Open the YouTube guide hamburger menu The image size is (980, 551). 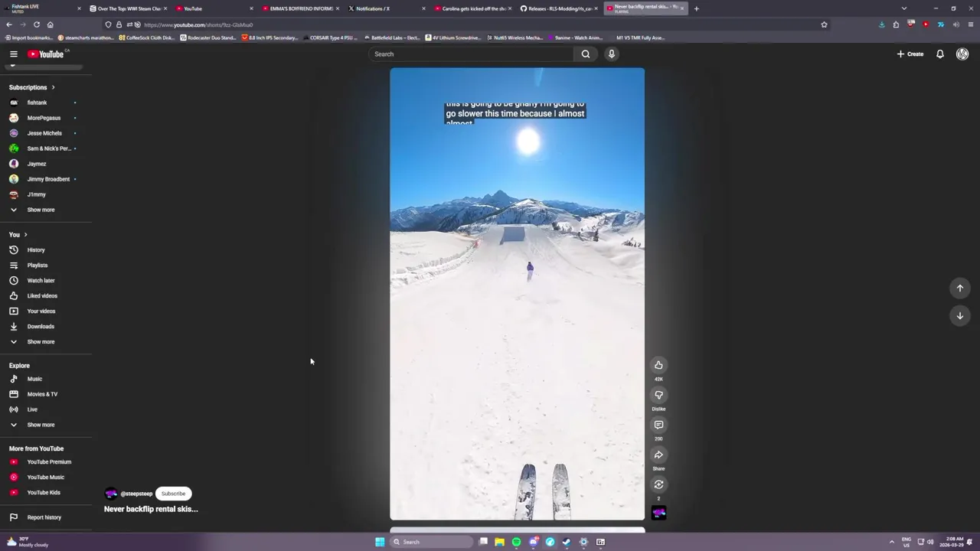pos(14,54)
